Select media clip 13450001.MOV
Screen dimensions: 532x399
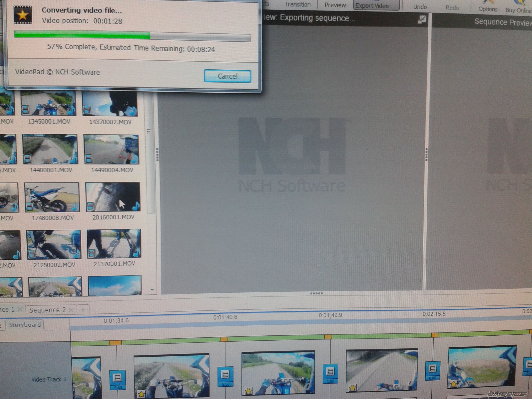(49, 107)
